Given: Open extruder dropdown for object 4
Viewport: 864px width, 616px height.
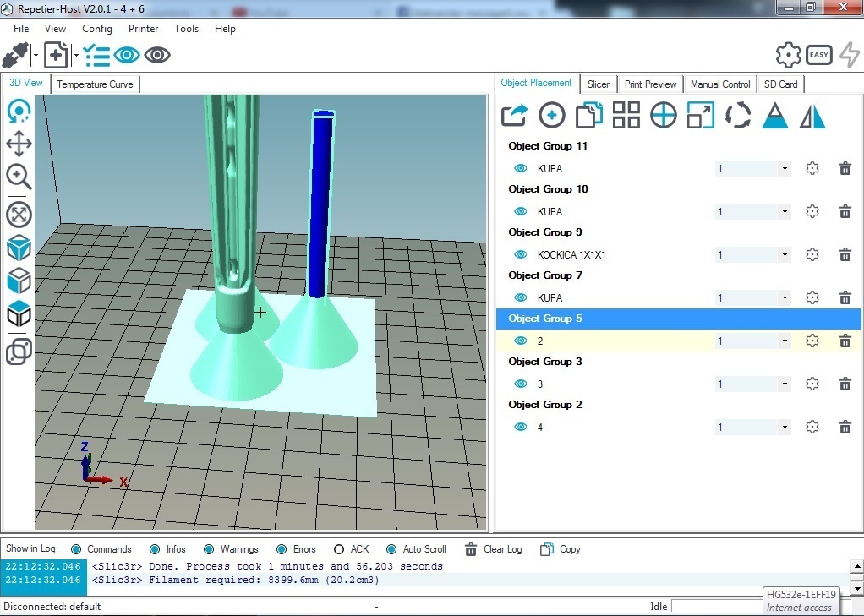Looking at the screenshot, I should 785,428.
